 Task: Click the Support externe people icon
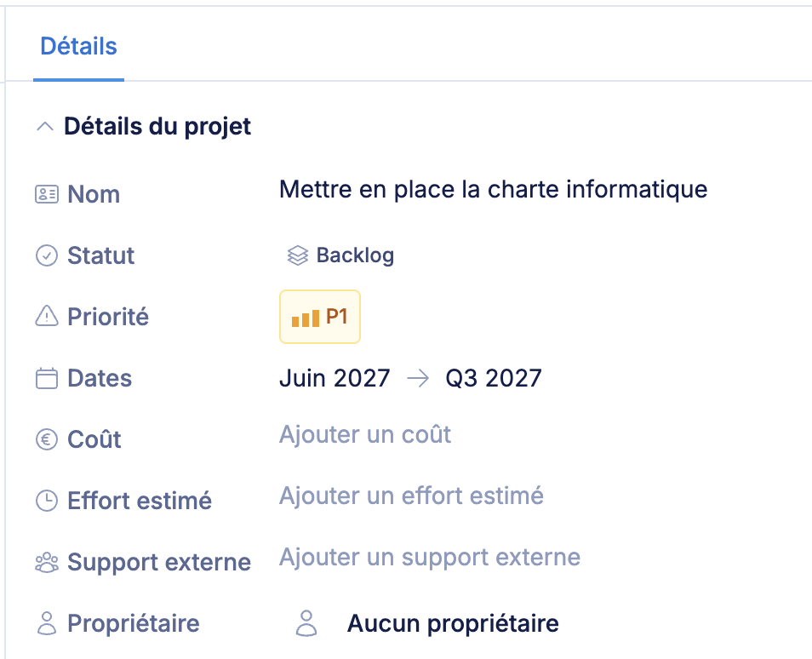coord(46,562)
